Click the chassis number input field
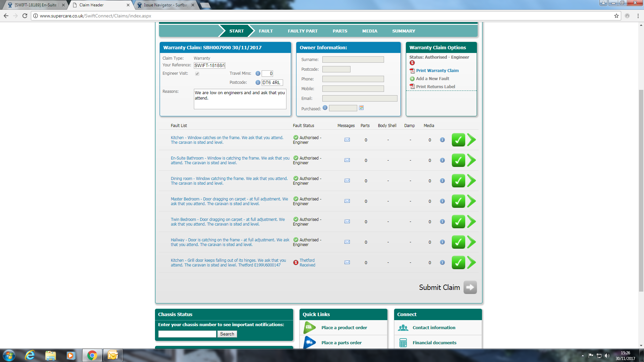The width and height of the screenshot is (644, 362). coord(187,334)
